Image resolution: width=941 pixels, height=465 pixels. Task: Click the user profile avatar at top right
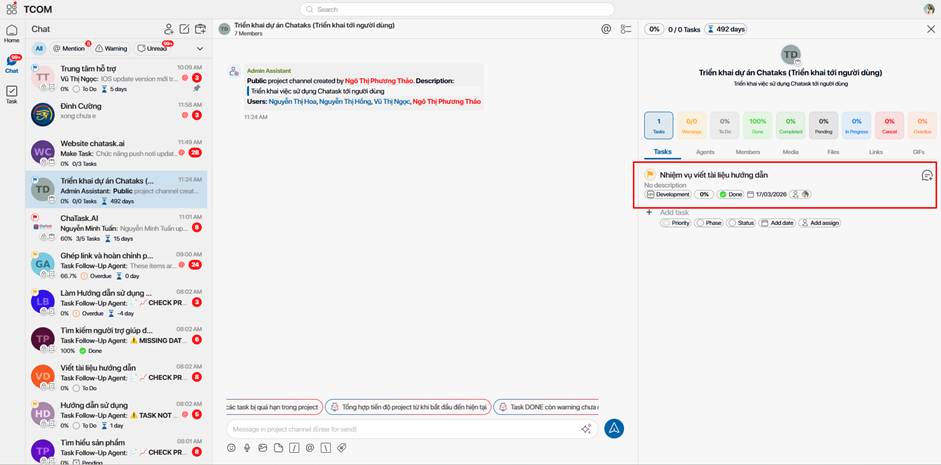coord(930,9)
